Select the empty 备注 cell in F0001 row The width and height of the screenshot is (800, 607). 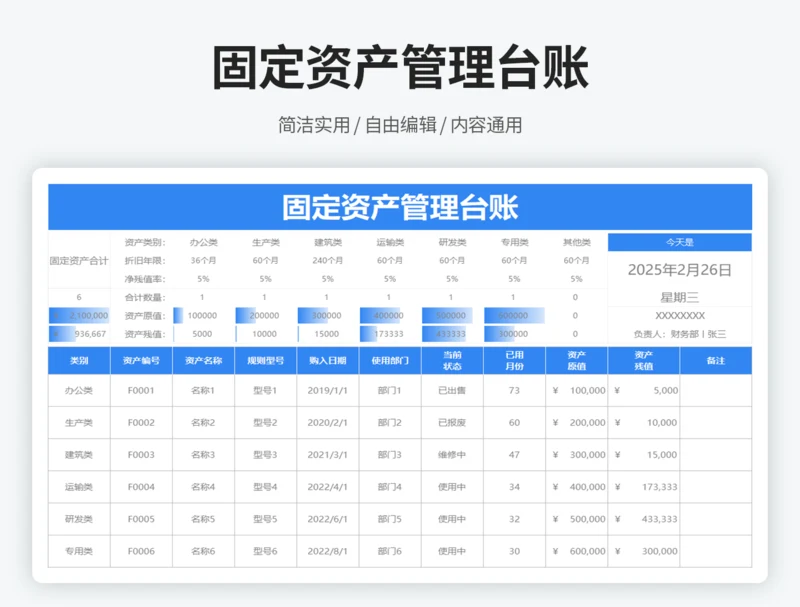click(716, 391)
